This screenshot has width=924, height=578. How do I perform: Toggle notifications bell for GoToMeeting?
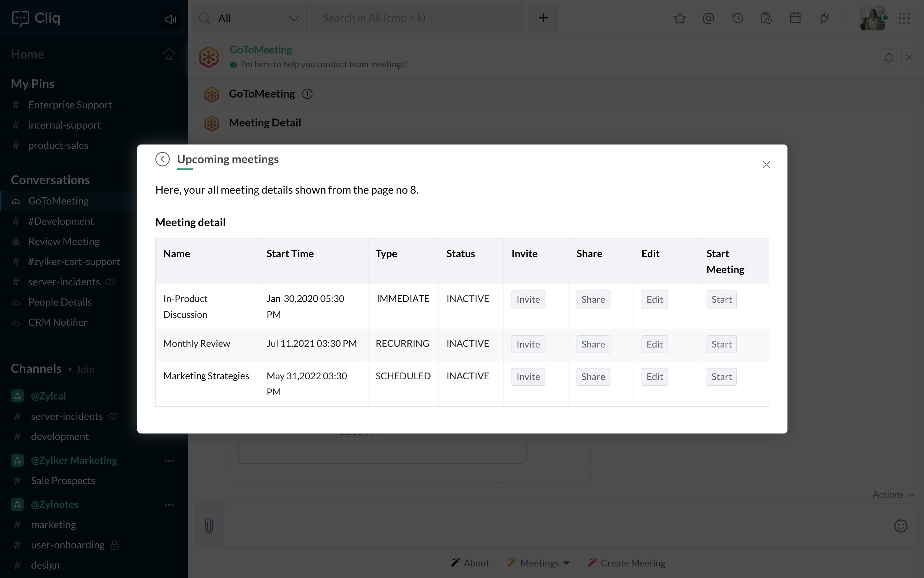(x=889, y=58)
